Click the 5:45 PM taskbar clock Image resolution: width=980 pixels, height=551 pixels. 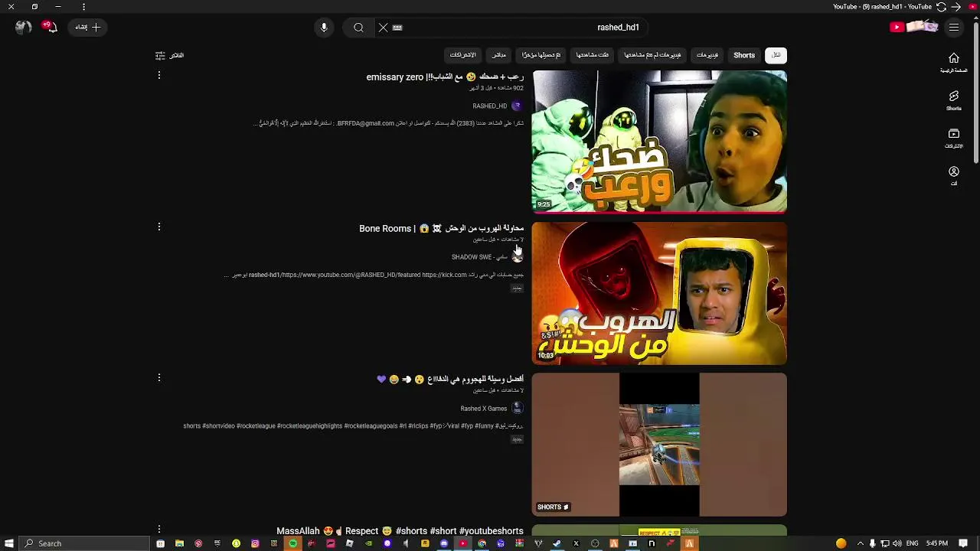[937, 543]
